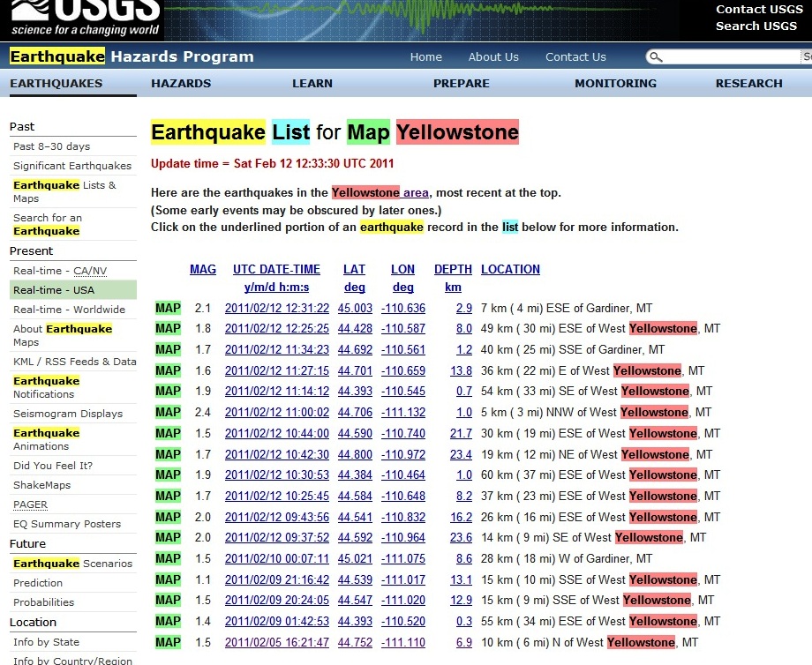Open MAP for the 11:27:15 earthquake
Image resolution: width=812 pixels, height=665 pixels.
click(169, 371)
